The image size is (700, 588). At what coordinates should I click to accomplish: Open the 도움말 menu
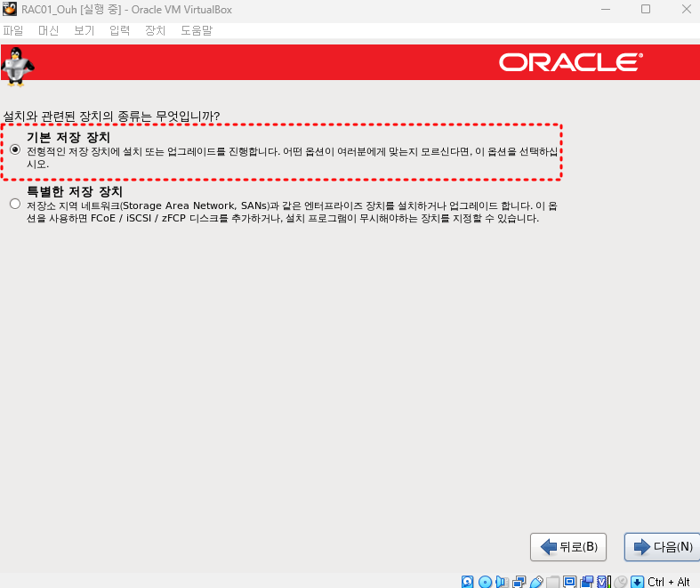point(197,30)
